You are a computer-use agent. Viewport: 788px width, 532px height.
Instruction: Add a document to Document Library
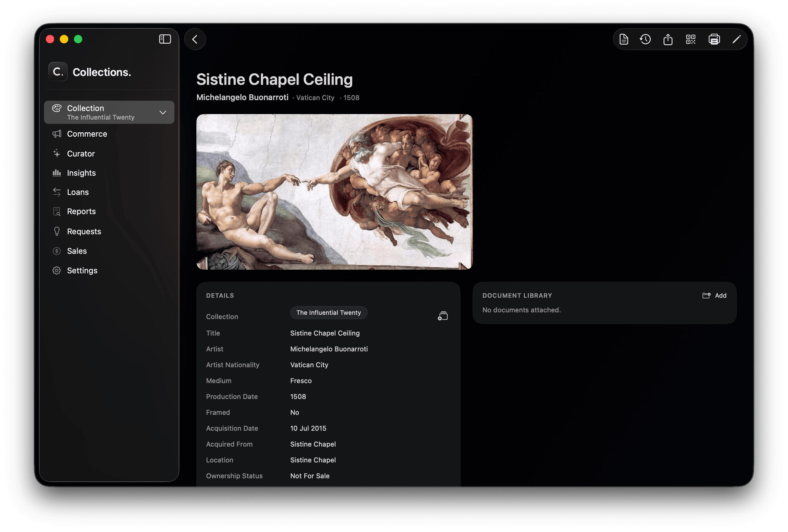(x=714, y=296)
